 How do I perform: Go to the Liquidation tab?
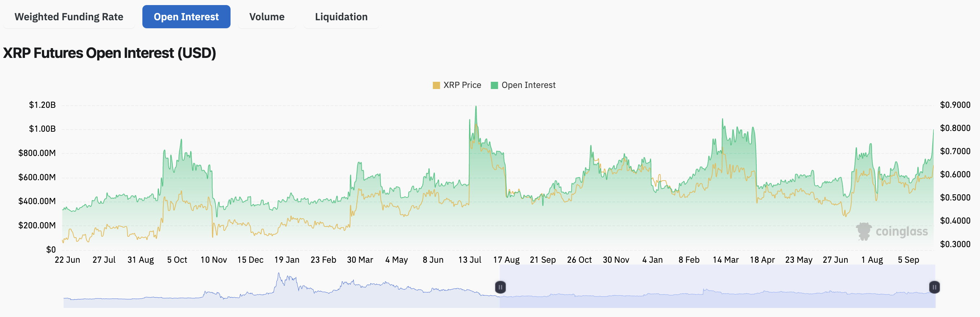341,17
